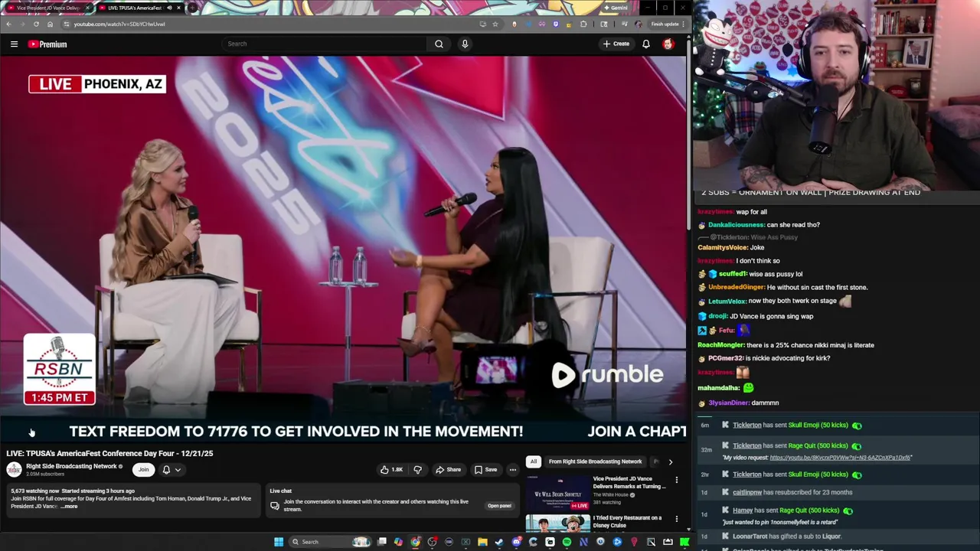Open Windows Start menu
The height and width of the screenshot is (551, 980).
click(279, 542)
